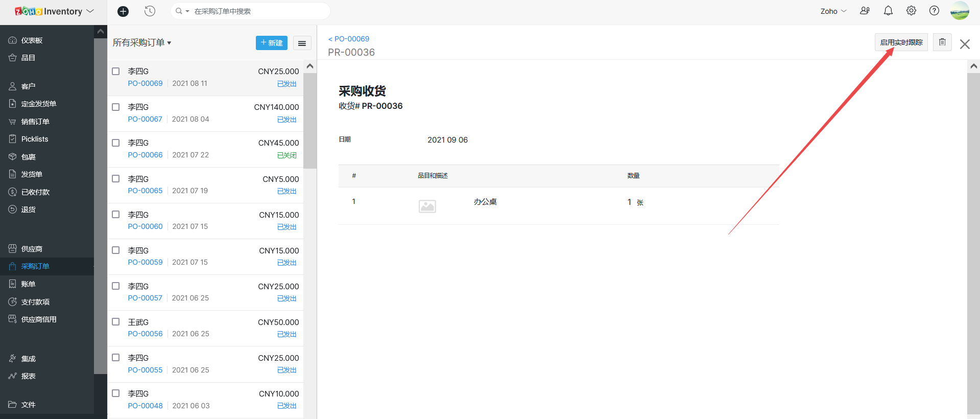Go to 销售订单 in the sidebar

pyautogui.click(x=35, y=122)
